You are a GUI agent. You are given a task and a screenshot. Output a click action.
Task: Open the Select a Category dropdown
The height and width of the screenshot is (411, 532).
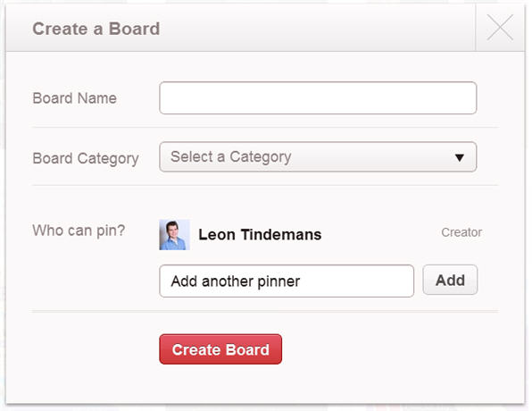click(318, 157)
